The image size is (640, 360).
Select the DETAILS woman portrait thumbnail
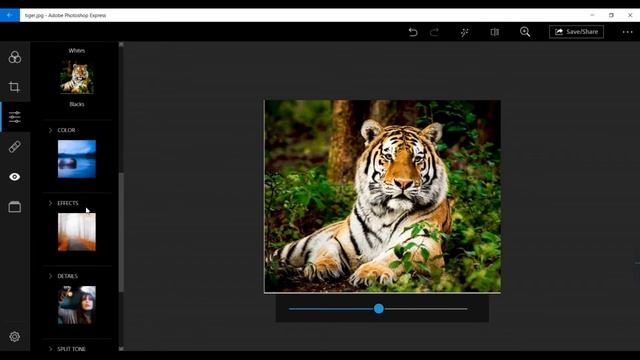(x=77, y=305)
